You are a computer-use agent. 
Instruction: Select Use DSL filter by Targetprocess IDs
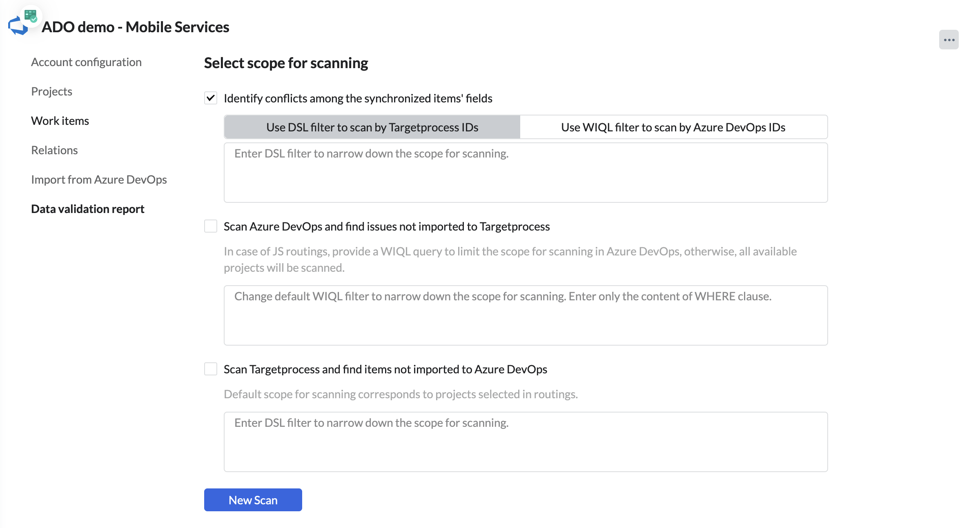372,127
